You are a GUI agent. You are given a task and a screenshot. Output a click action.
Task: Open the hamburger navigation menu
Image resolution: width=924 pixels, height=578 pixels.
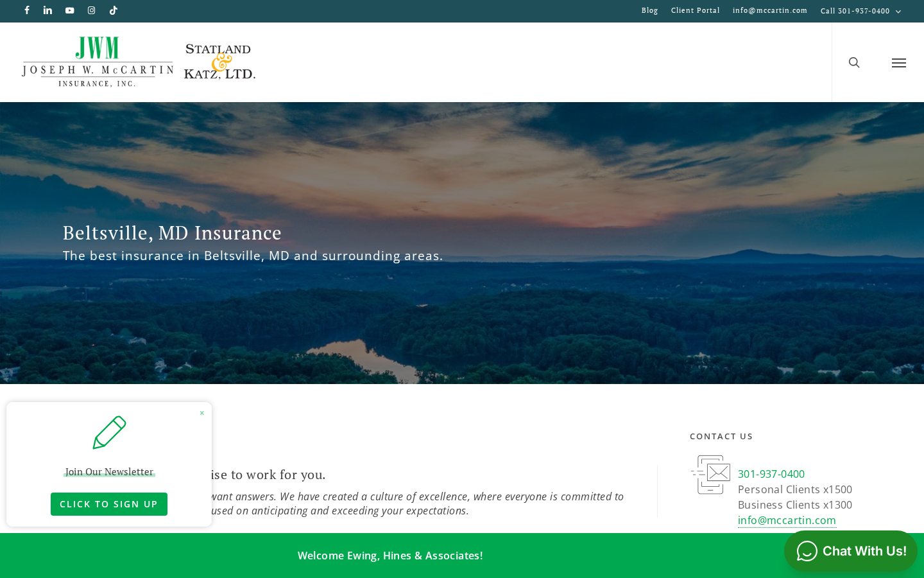click(x=898, y=63)
